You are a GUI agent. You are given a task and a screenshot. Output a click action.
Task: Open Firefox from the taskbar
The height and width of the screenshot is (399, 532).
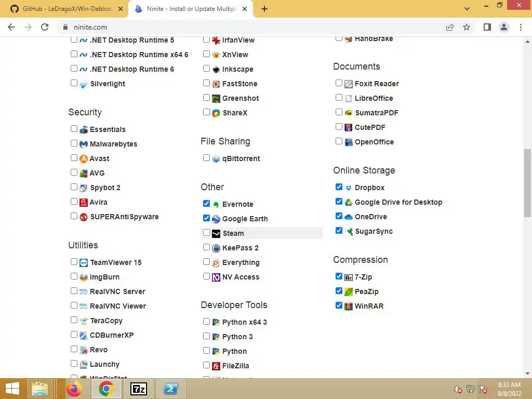point(74,389)
